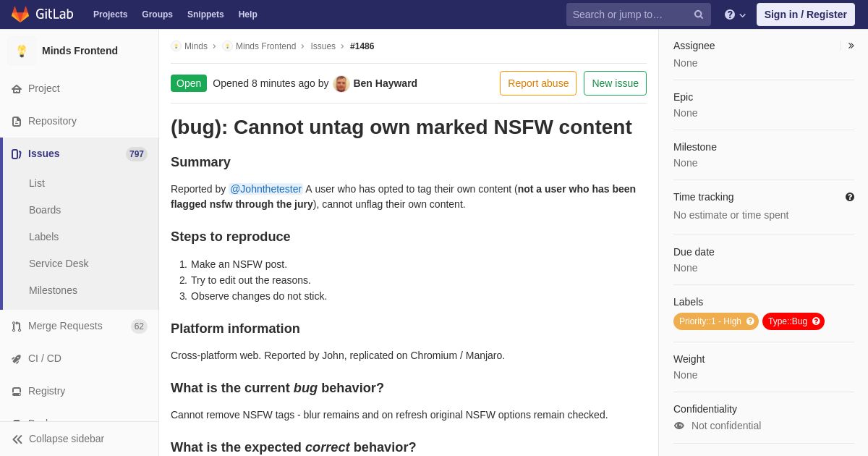868x456 pixels.
Task: Click the Minds Frontend breadcrumb icon
Action: [x=227, y=46]
